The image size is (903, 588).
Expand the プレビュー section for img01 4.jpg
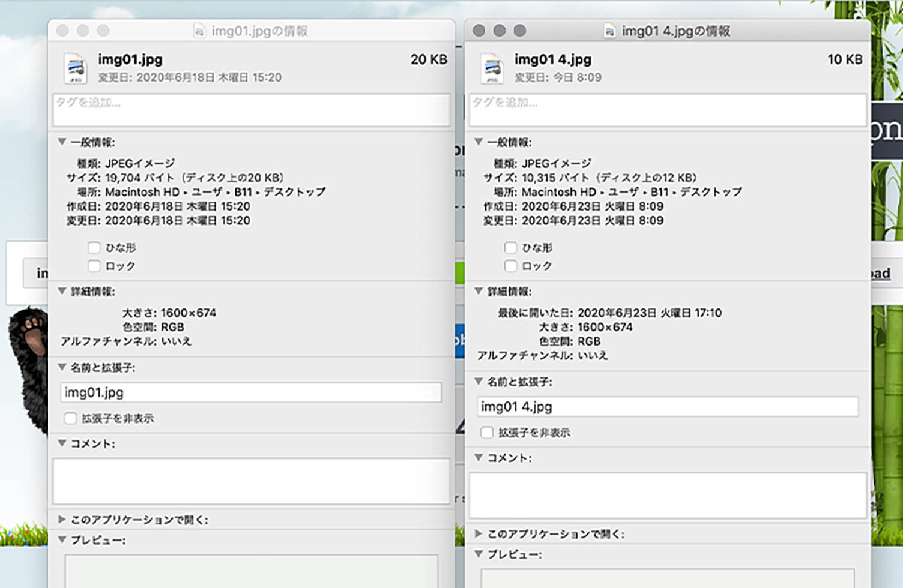point(478,555)
